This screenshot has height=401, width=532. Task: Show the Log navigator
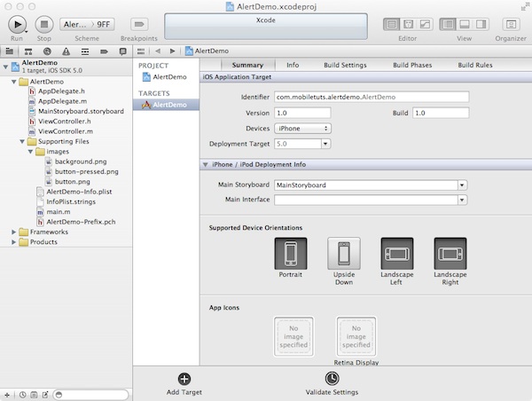click(x=123, y=51)
